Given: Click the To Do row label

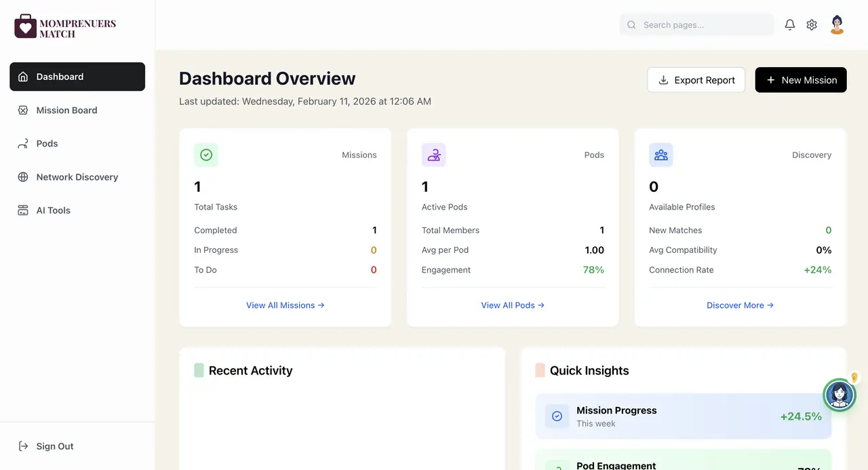Looking at the screenshot, I should [x=205, y=270].
